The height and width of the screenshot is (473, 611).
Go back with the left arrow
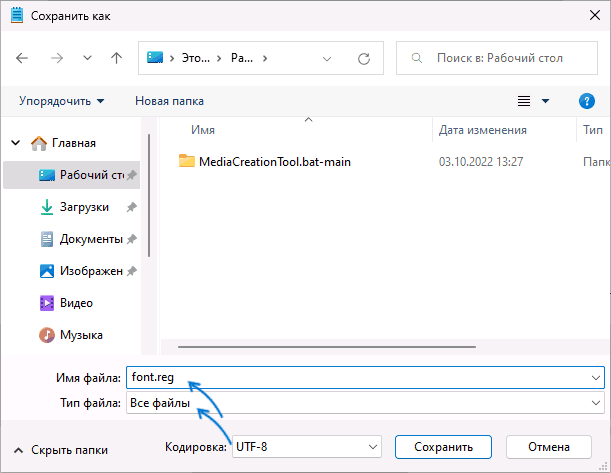click(22, 58)
